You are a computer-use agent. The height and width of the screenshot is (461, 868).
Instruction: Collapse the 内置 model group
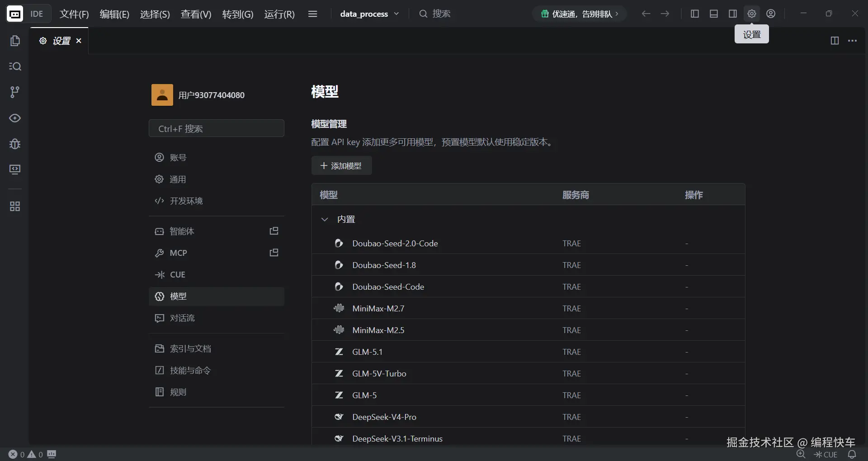(325, 219)
